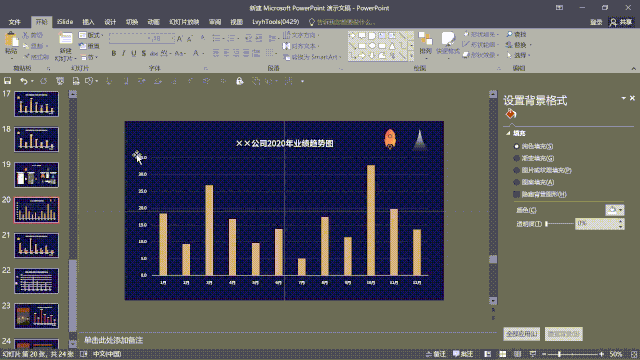The width and height of the screenshot is (640, 360).
Task: Select Picture or texture fill radio
Action: [x=516, y=170]
